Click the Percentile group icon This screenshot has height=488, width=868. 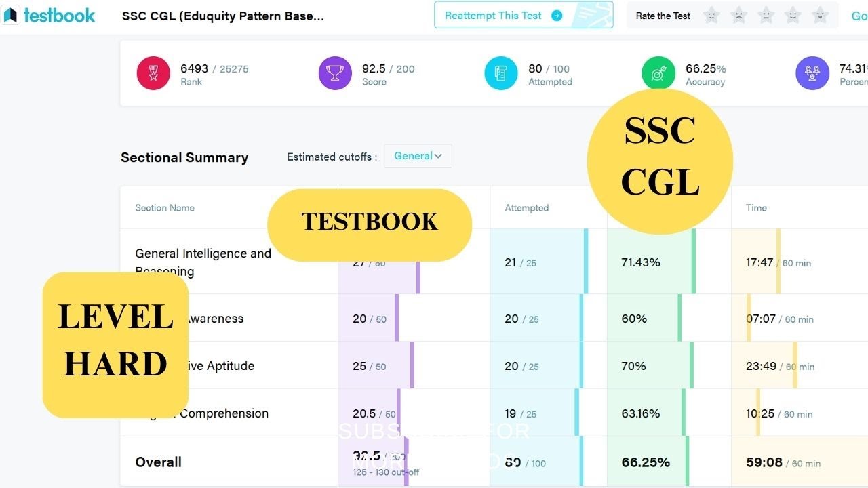[812, 73]
